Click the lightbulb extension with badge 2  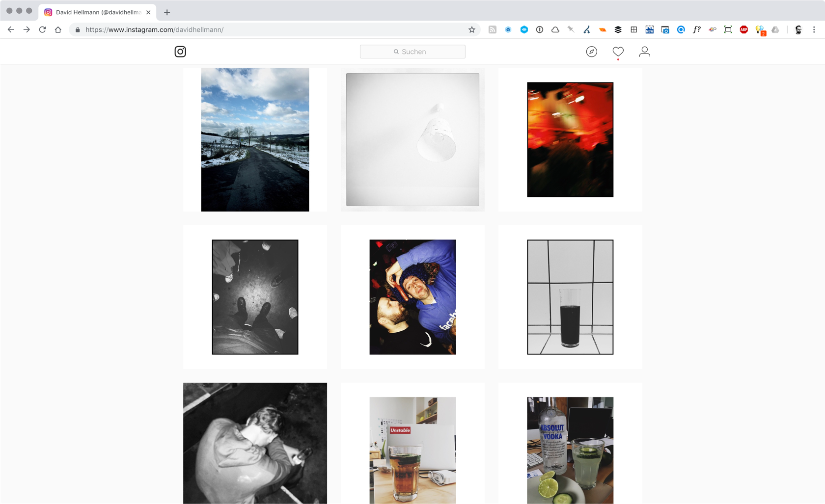coord(760,30)
